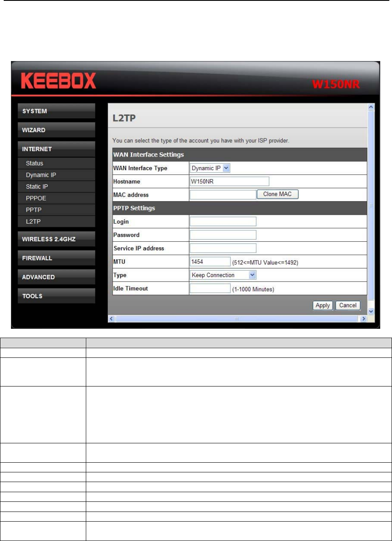392x541 pixels.
Task: Click the Service IP address field
Action: coord(223,248)
